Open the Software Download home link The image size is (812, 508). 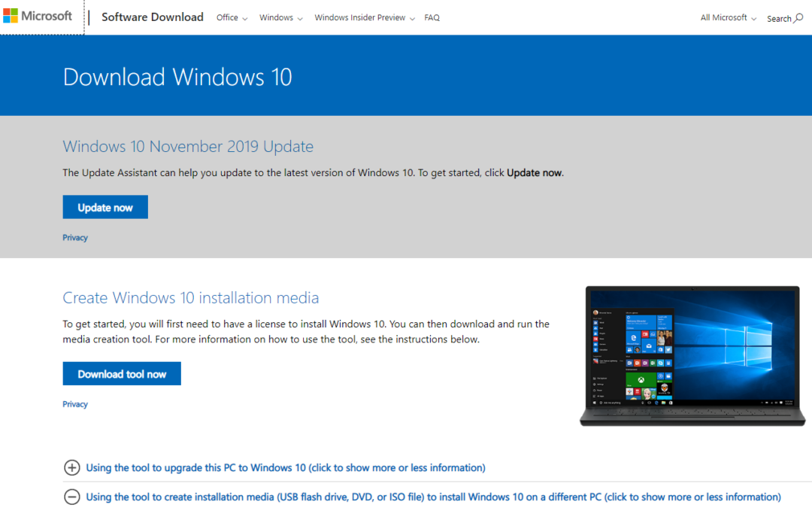(x=153, y=17)
